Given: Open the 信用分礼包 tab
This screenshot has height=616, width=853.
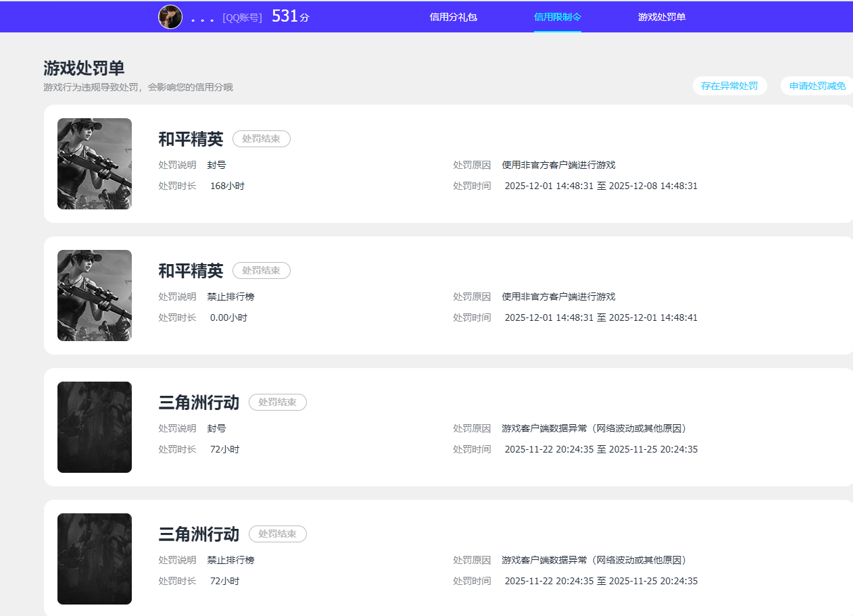Looking at the screenshot, I should click(x=453, y=17).
